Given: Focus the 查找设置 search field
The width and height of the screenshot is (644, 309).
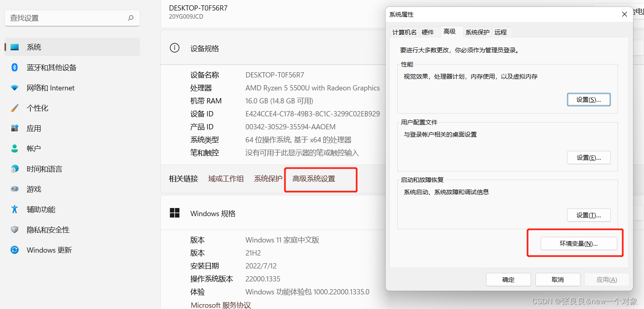Looking at the screenshot, I should (72, 18).
